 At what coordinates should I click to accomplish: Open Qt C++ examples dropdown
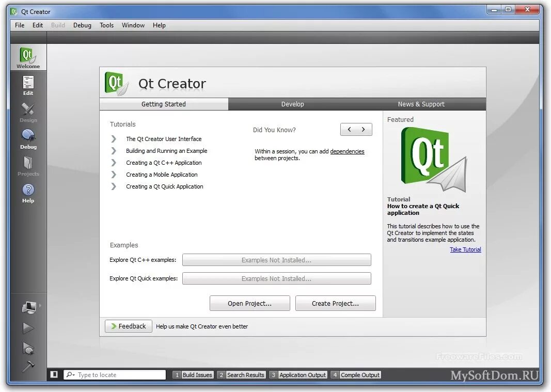pyautogui.click(x=277, y=260)
